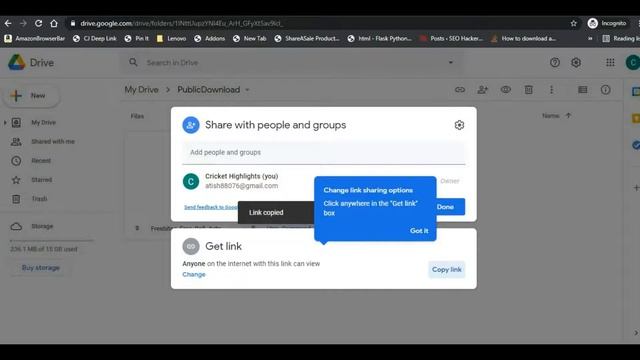Screen dimensions: 640x360
Task: Click the folder toolbar share person icon
Action: 482,90
